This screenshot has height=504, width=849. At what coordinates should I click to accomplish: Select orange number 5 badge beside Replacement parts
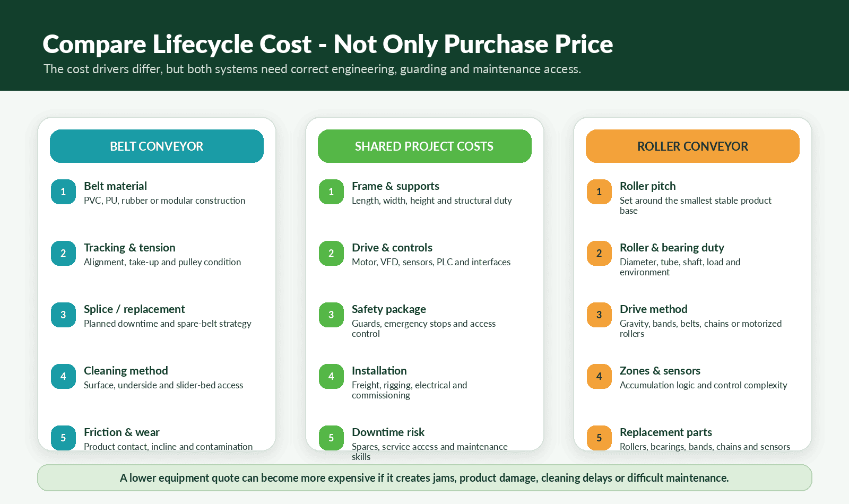[599, 438]
